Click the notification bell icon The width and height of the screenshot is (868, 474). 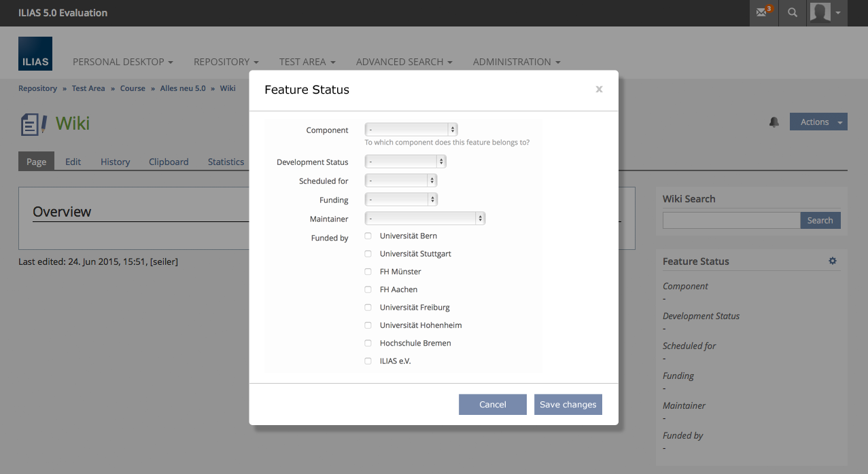tap(774, 122)
